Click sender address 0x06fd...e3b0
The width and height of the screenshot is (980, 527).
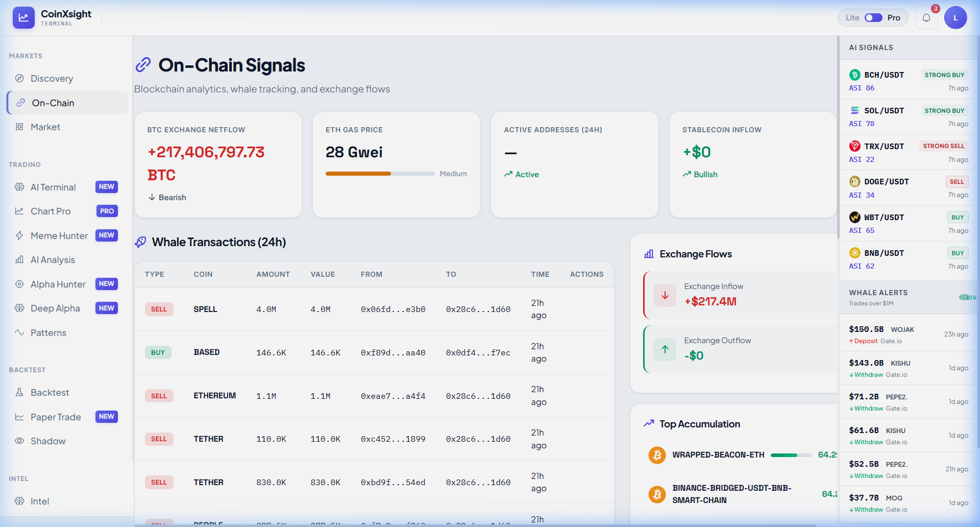point(393,309)
